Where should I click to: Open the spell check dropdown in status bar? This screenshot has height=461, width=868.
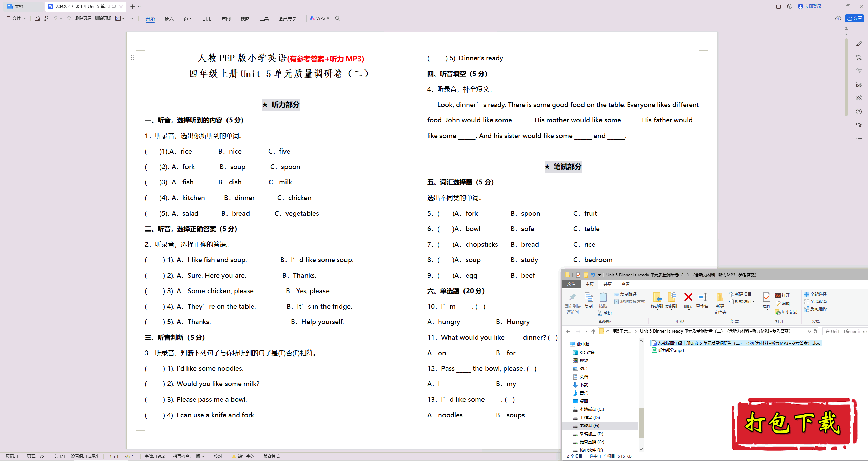coord(203,456)
